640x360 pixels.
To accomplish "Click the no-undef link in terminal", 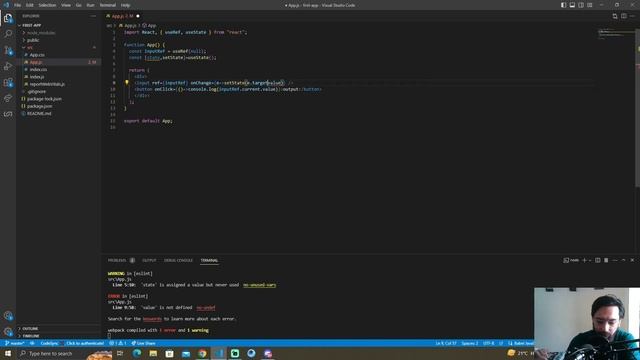I will pos(206,307).
